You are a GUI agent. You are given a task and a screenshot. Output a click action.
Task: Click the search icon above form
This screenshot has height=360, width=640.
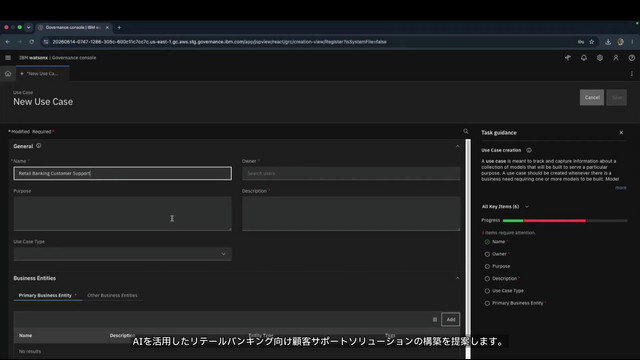466,131
